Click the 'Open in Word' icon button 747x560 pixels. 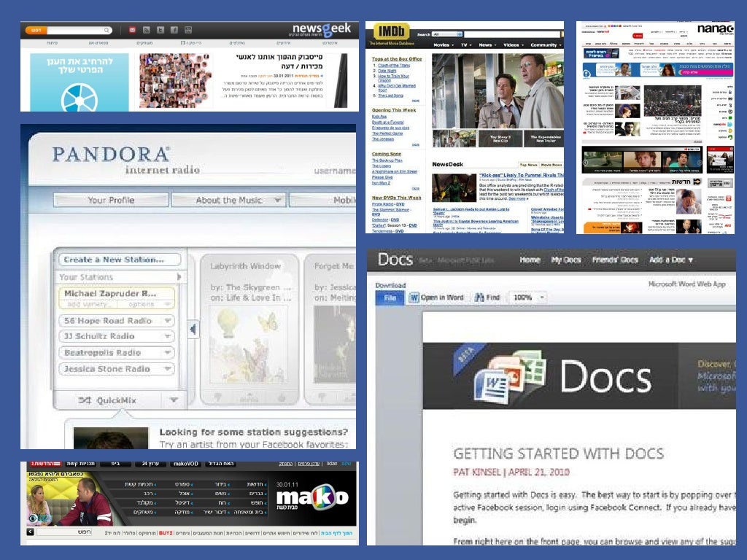[436, 297]
